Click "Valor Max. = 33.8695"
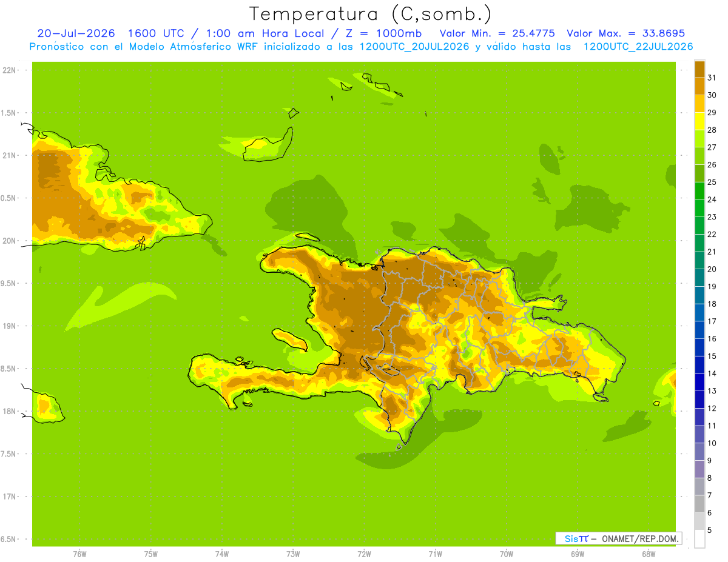The height and width of the screenshot is (562, 728). pyautogui.click(x=625, y=33)
